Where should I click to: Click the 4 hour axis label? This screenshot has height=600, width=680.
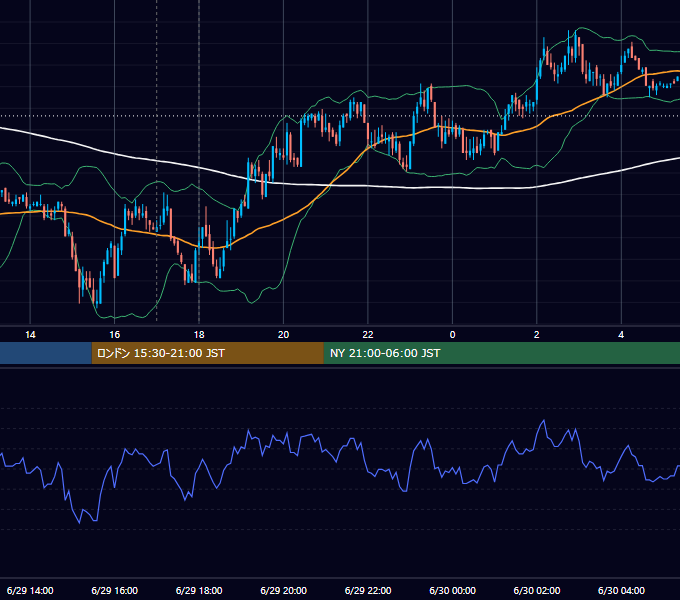point(621,335)
